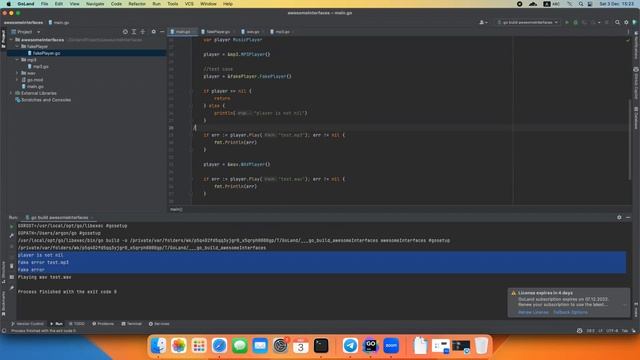The image size is (640, 360).
Task: Open the Tools menu
Action: [173, 4]
